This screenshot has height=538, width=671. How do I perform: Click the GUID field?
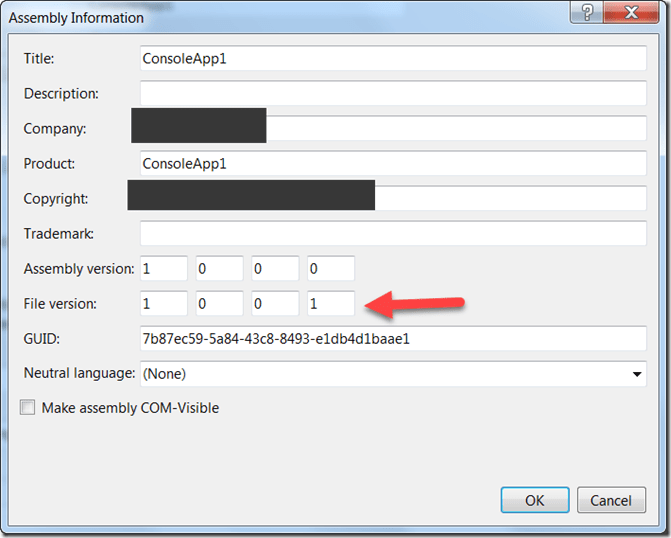coord(393,339)
